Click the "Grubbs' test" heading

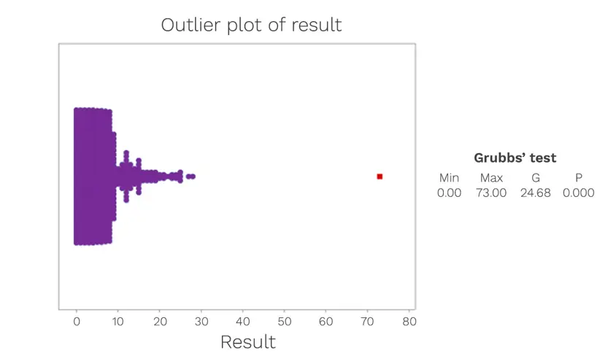coord(515,158)
